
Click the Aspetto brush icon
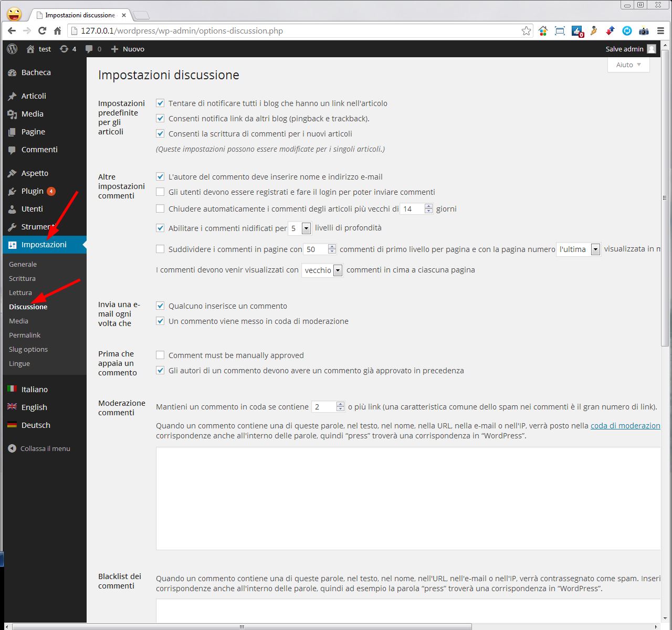coord(13,174)
